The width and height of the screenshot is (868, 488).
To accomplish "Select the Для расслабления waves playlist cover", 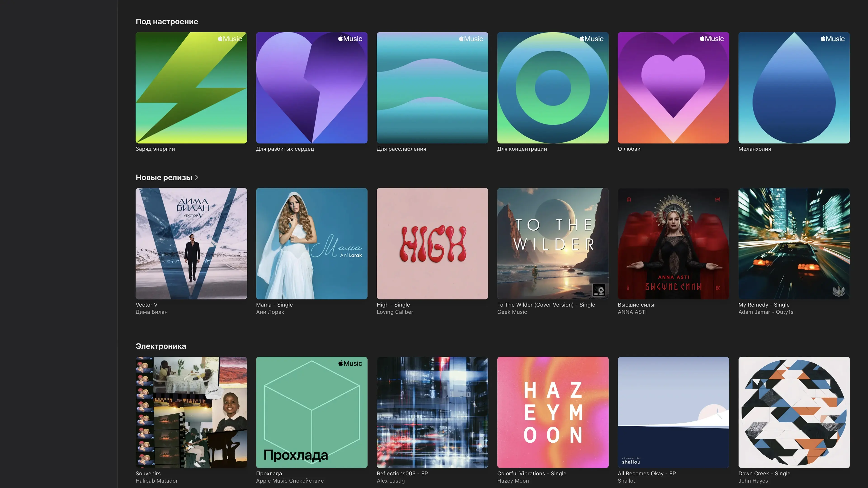I will 432,88.
